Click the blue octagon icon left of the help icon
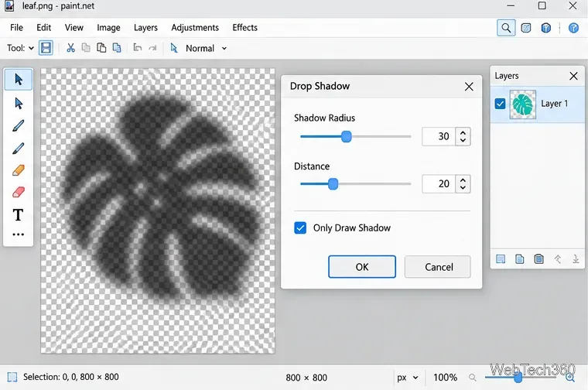The image size is (588, 390). (x=546, y=28)
